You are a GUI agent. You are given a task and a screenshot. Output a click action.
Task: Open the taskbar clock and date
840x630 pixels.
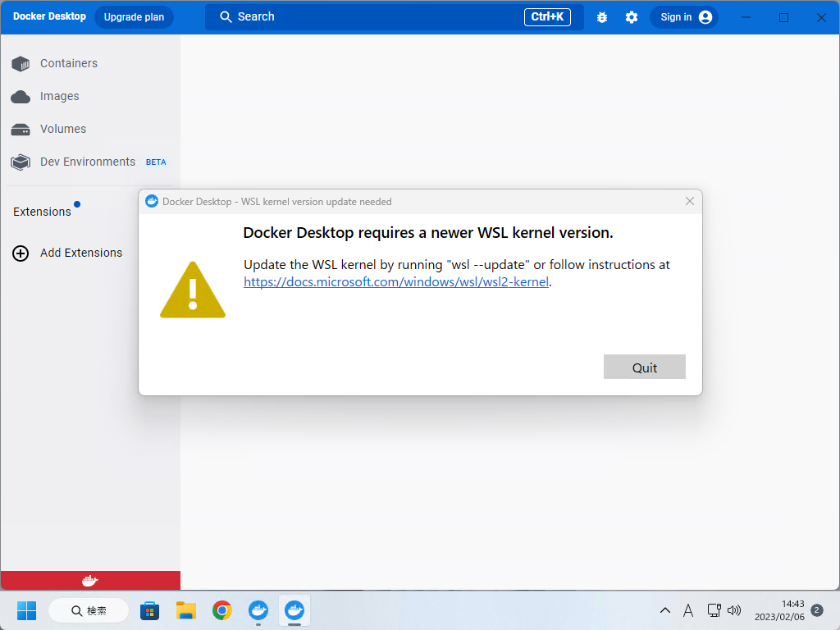coord(779,610)
